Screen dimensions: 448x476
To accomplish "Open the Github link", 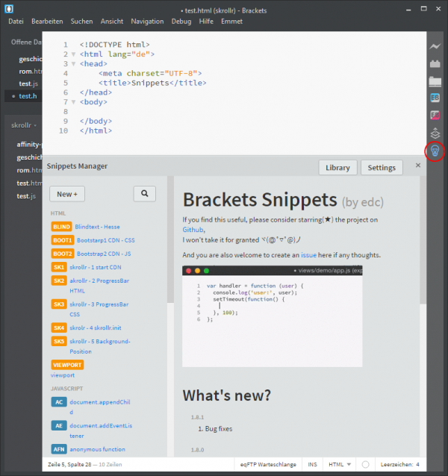I will coord(193,230).
